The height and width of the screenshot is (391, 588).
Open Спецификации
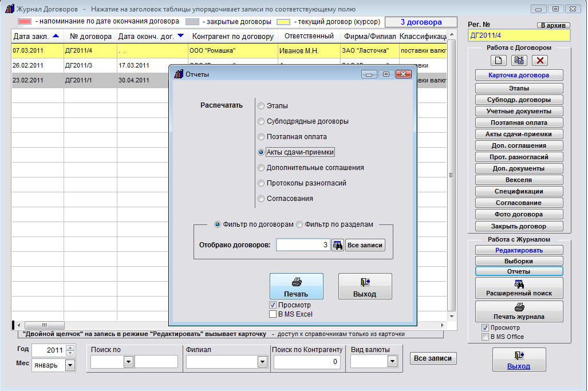(x=519, y=192)
